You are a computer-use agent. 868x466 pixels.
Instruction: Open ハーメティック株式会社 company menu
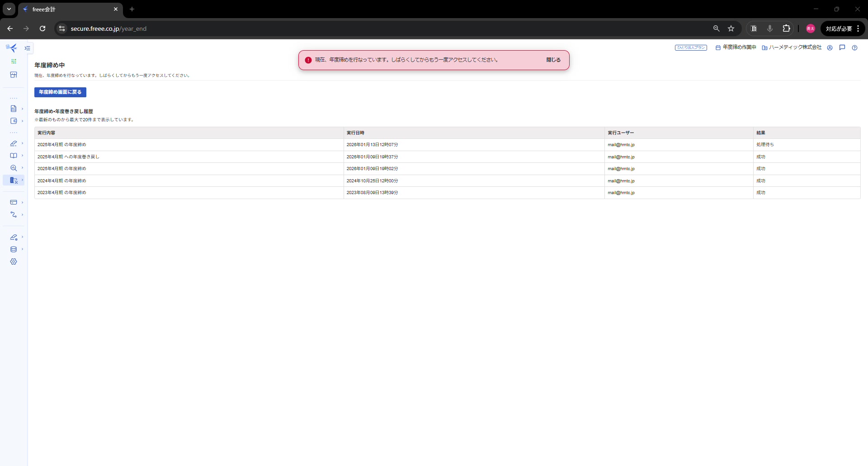[x=792, y=48]
